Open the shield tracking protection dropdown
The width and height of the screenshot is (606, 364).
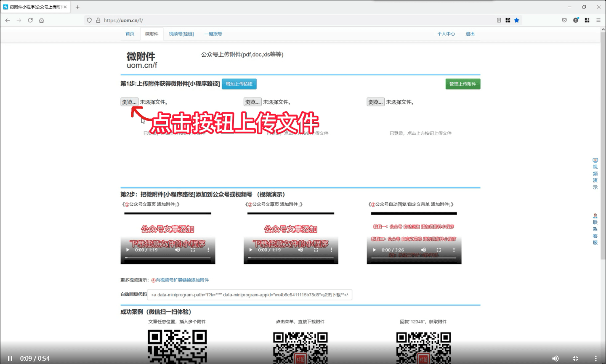point(89,20)
